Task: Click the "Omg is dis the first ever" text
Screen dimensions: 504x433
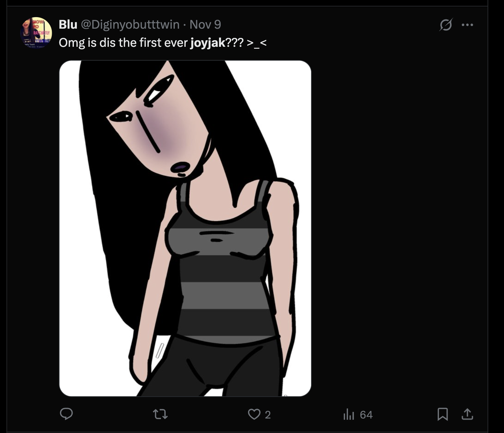Action: 123,43
